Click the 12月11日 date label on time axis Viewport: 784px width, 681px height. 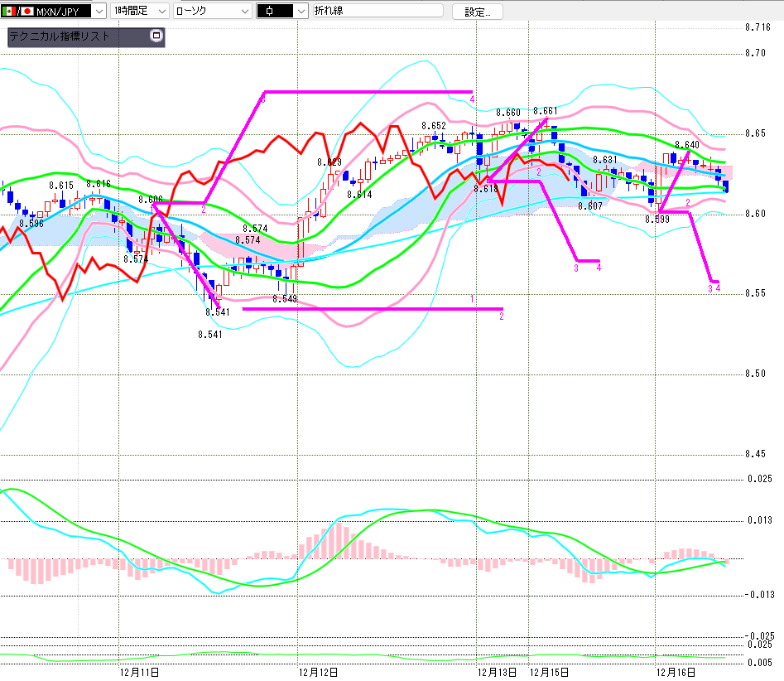click(x=139, y=672)
